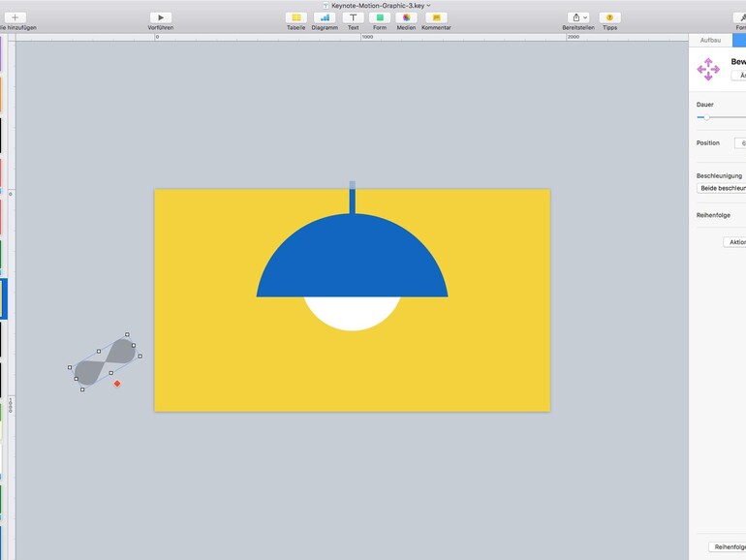Switch to the Aufbau tab
Viewport: 746px width, 560px height.
(x=710, y=40)
